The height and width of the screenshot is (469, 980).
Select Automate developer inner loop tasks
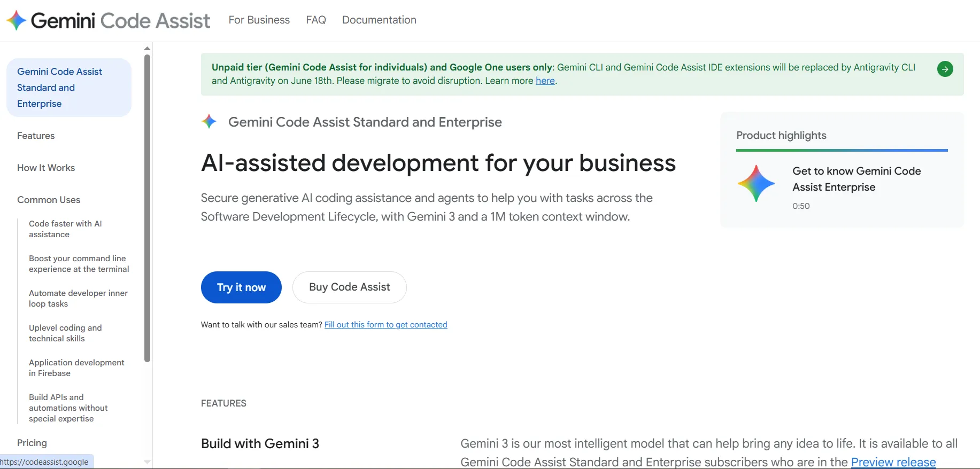[78, 299]
